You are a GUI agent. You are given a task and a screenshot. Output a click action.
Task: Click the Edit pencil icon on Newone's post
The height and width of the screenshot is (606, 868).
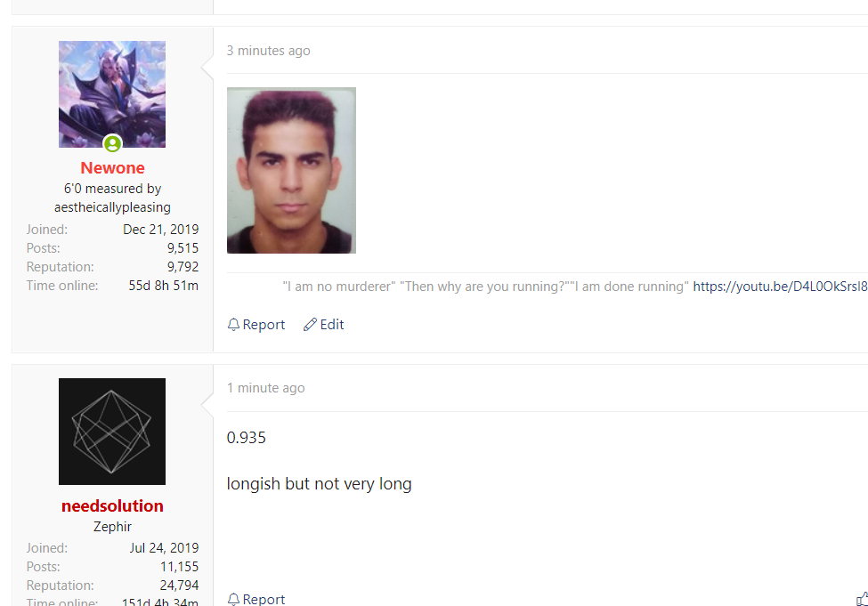(x=310, y=324)
